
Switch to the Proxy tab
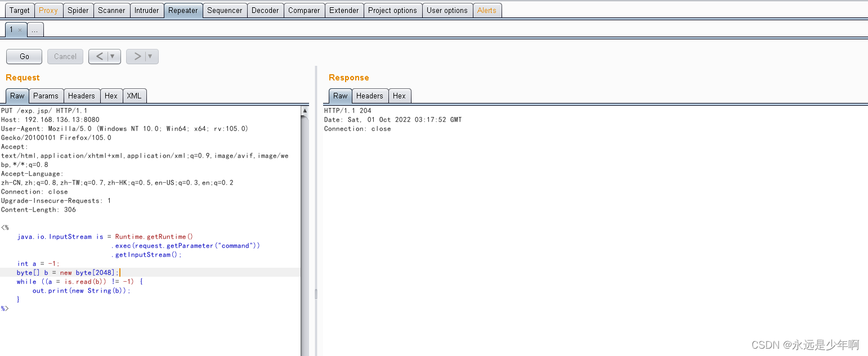click(48, 10)
